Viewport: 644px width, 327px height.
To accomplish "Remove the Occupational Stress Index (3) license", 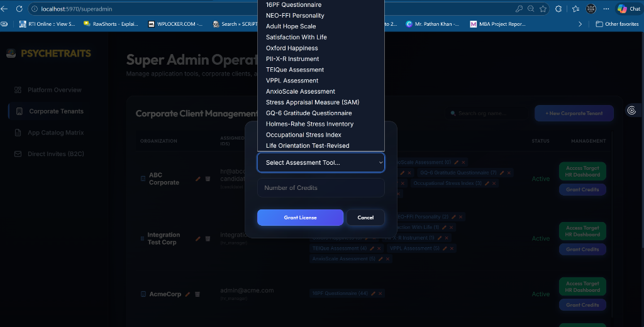I will tap(494, 183).
